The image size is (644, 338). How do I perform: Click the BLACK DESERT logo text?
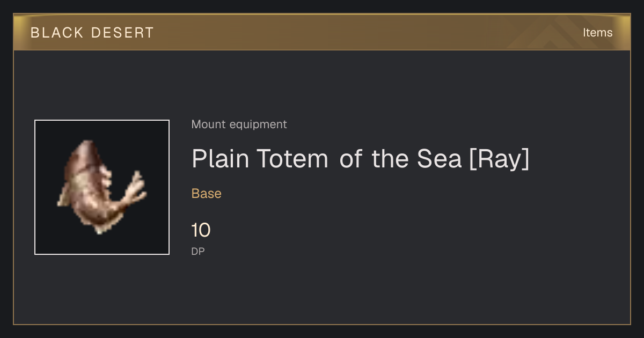(x=92, y=33)
